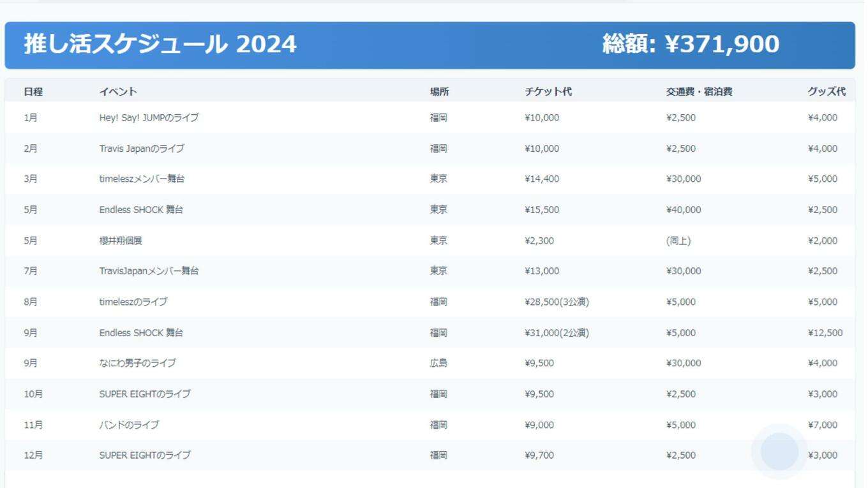Click the ¥31,000(2公演) ticket cell
This screenshot has width=868, height=488.
click(557, 333)
